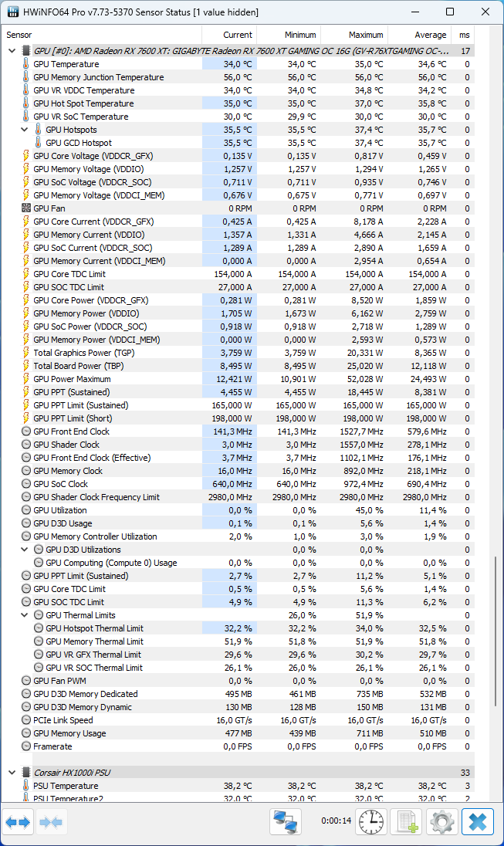Click the lightning icon for GPU PPT Limit (Short)
This screenshot has height=846, width=504.
pyautogui.click(x=25, y=418)
